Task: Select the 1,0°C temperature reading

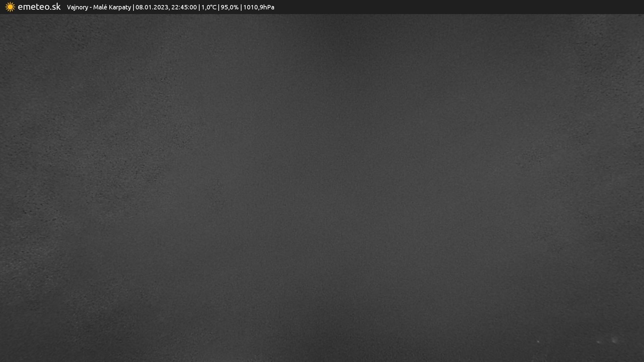Action: pos(209,7)
